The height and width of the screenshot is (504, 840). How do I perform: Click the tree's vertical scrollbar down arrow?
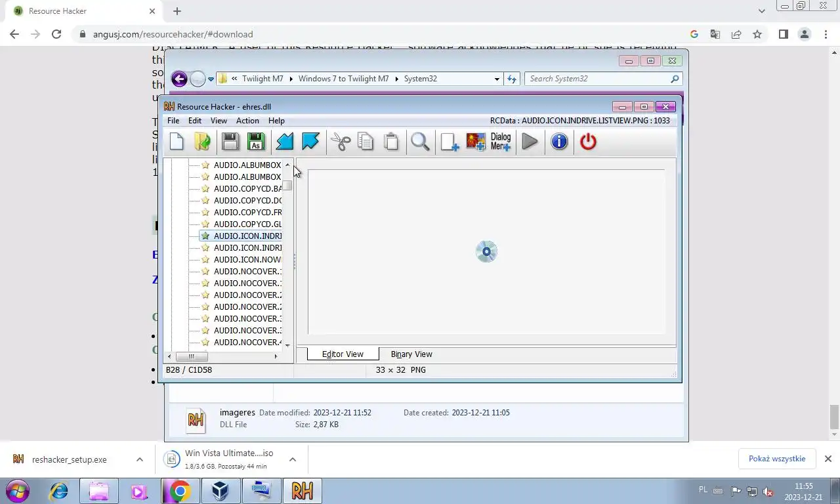[x=287, y=345]
